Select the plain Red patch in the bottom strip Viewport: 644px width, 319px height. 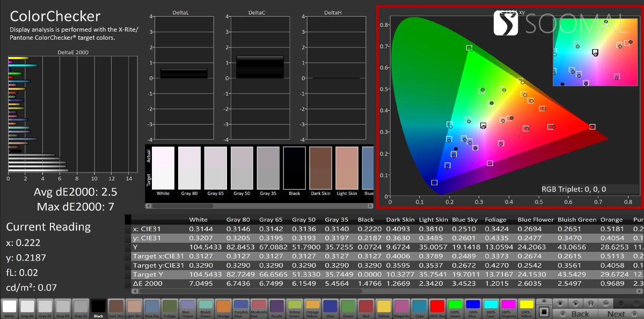366,308
